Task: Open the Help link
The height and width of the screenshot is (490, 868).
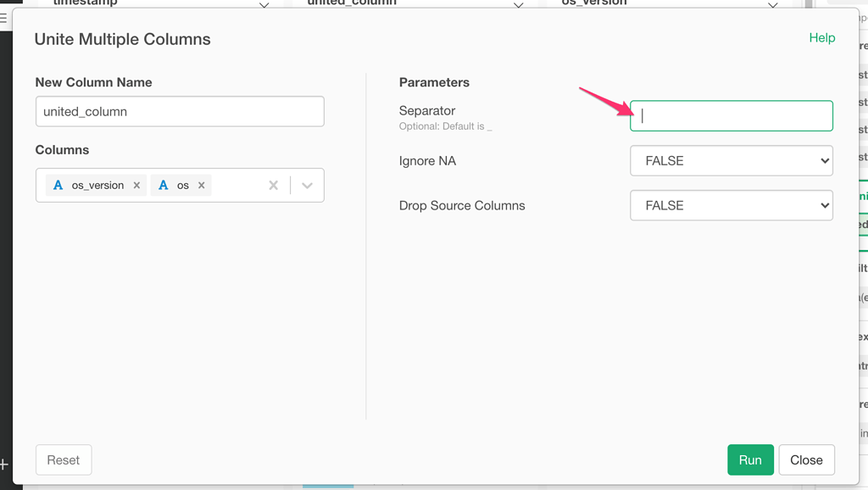Action: click(821, 37)
